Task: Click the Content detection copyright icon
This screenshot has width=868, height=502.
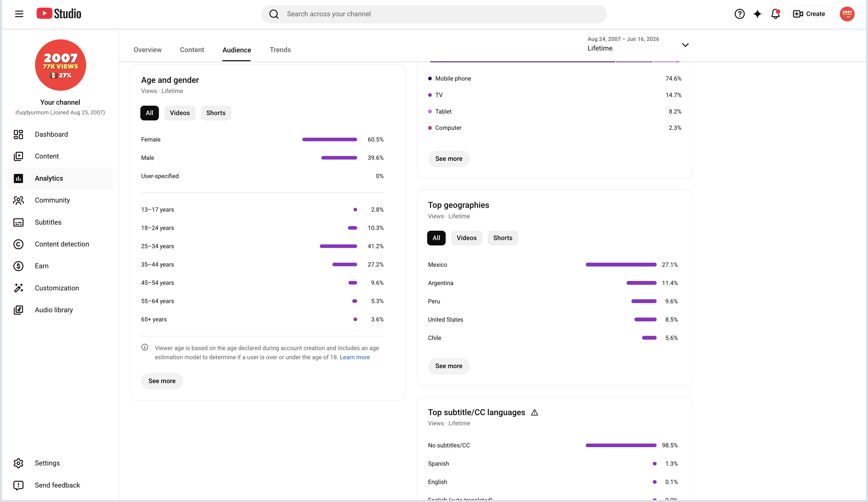Action: (18, 244)
